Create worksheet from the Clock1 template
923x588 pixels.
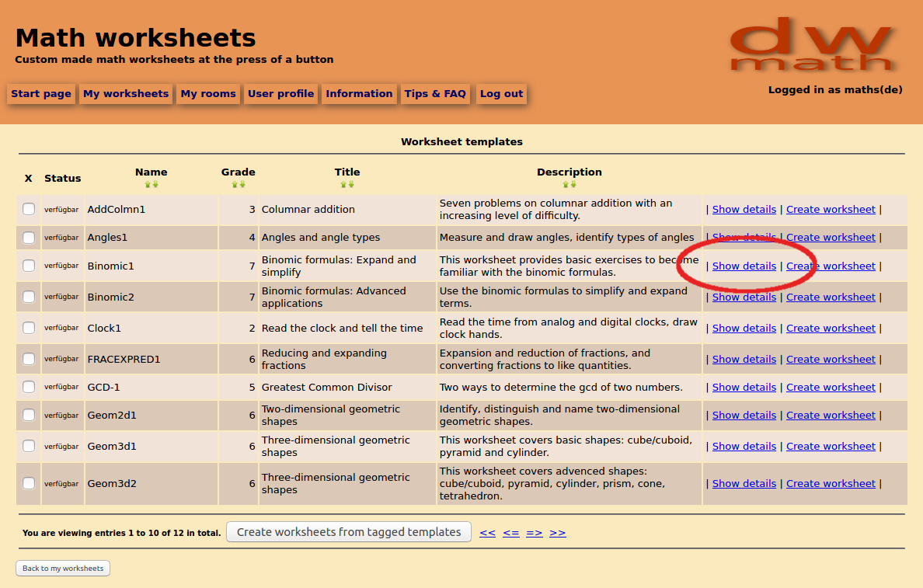(831, 327)
